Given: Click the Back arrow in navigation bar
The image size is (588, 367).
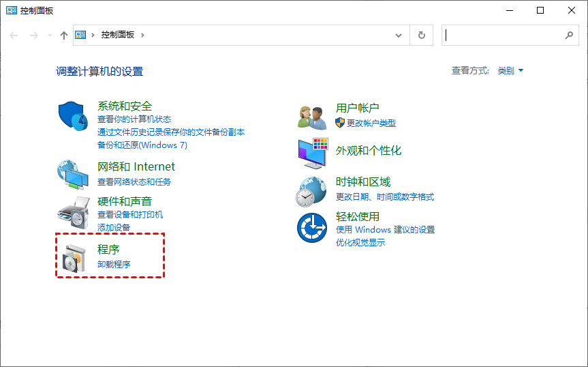Looking at the screenshot, I should [14, 35].
